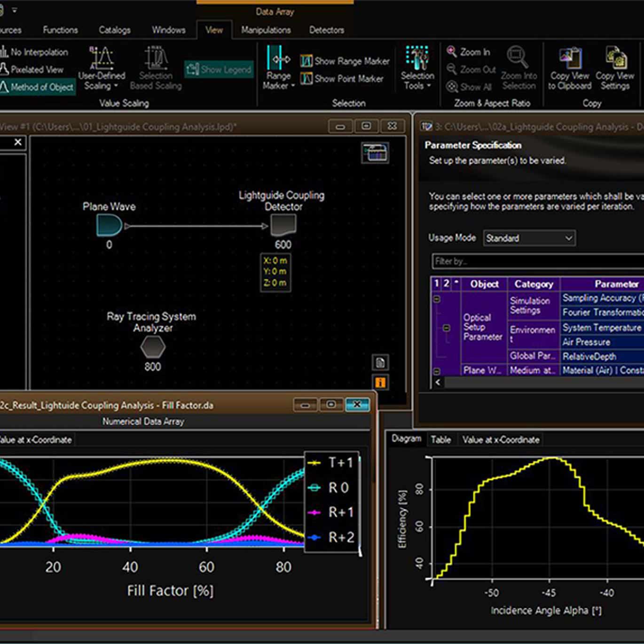The image size is (644, 644).
Task: Minimize the Fill Factor result window
Action: [306, 405]
